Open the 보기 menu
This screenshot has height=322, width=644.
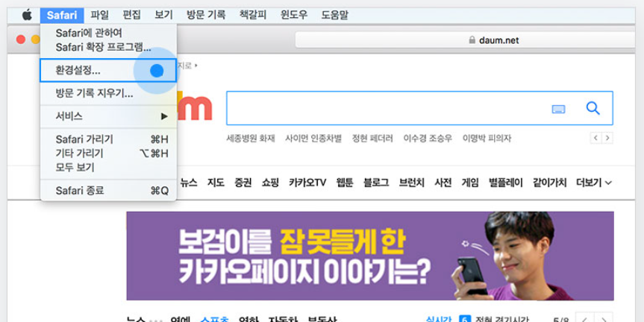[x=163, y=15]
